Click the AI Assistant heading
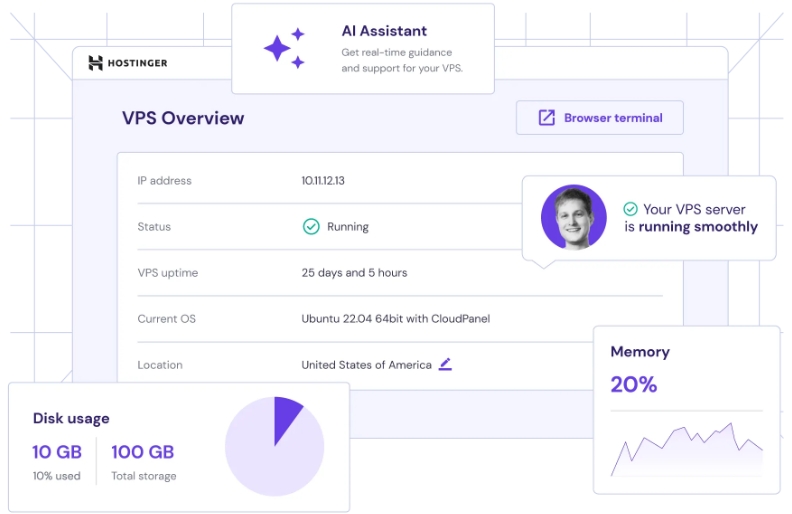Screen dimensions: 792x514 tap(384, 31)
